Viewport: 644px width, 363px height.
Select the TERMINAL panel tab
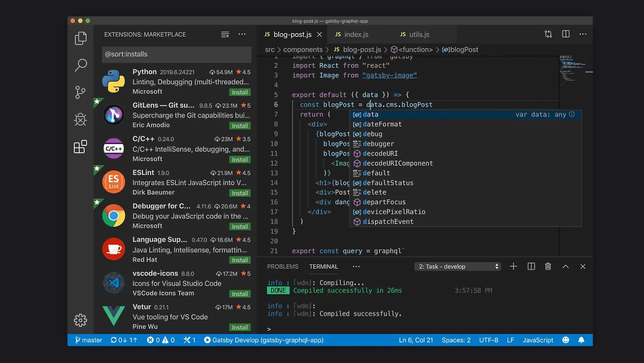coord(324,267)
